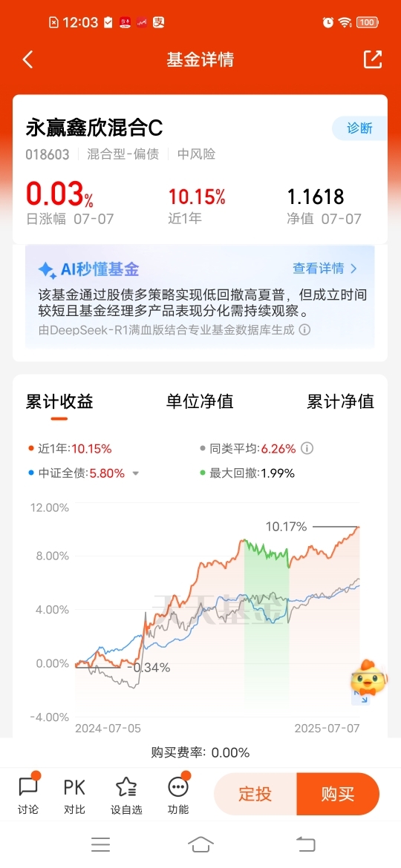The height and width of the screenshot is (868, 401).
Task: Open the 中证全债 benchmark dropdown arrow
Action: click(135, 474)
